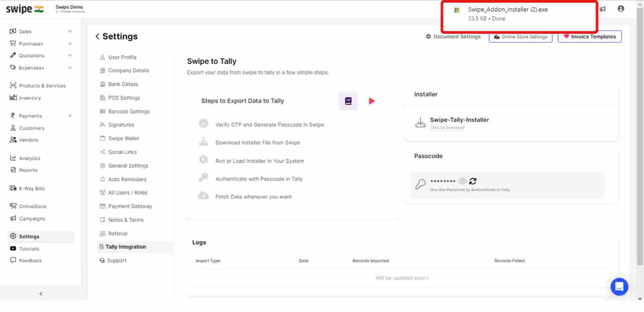This screenshot has width=644, height=312.
Task: Click the Purchases cart icon
Action: coord(13,43)
